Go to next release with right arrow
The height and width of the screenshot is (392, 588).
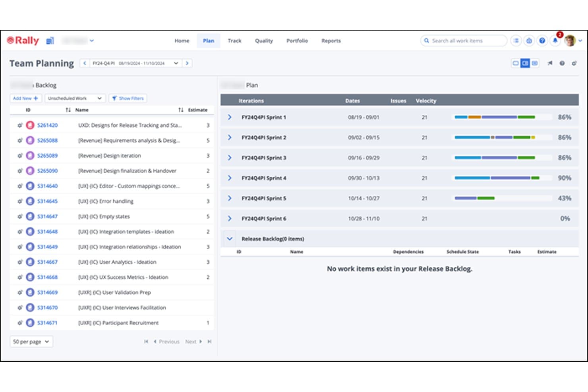click(x=187, y=63)
